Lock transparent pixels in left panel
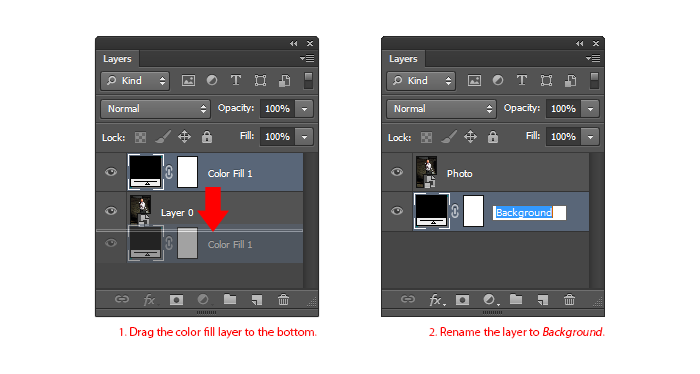Image resolution: width=700 pixels, height=374 pixels. (141, 137)
